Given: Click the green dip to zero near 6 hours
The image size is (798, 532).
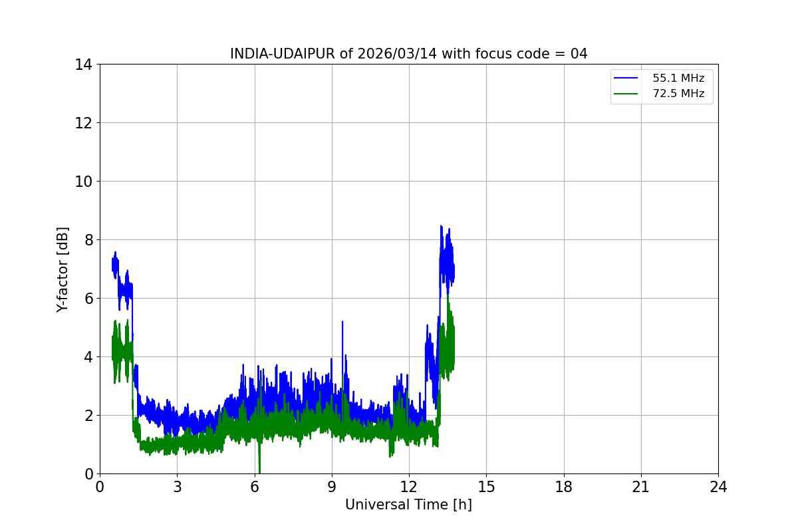Looking at the screenshot, I should (259, 471).
